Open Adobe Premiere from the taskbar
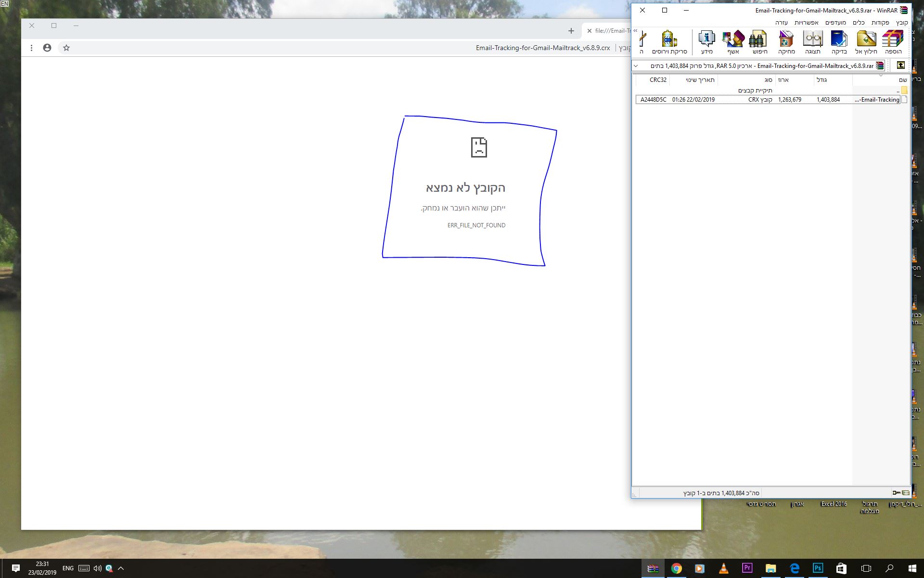924x578 pixels. 747,568
